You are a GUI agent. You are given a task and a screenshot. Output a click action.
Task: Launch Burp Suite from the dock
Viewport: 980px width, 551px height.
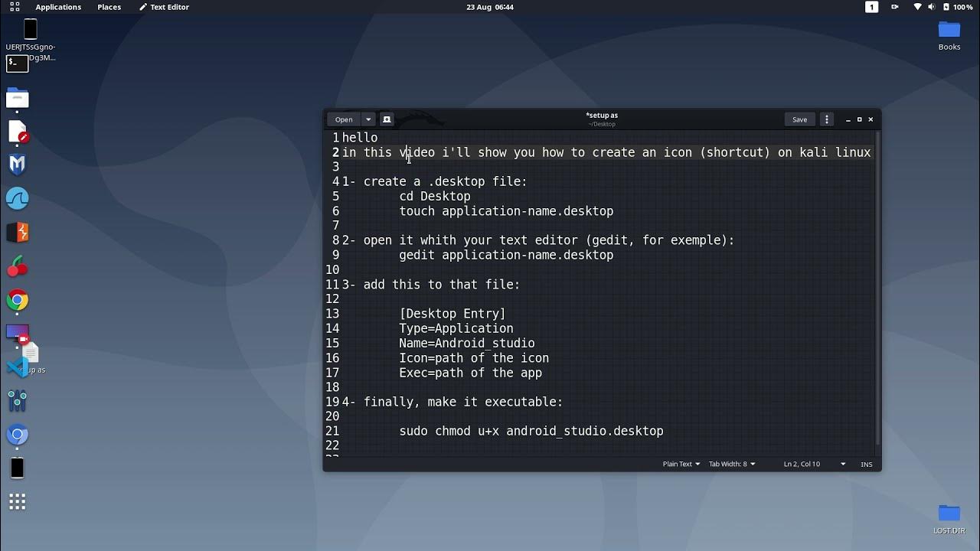(17, 232)
